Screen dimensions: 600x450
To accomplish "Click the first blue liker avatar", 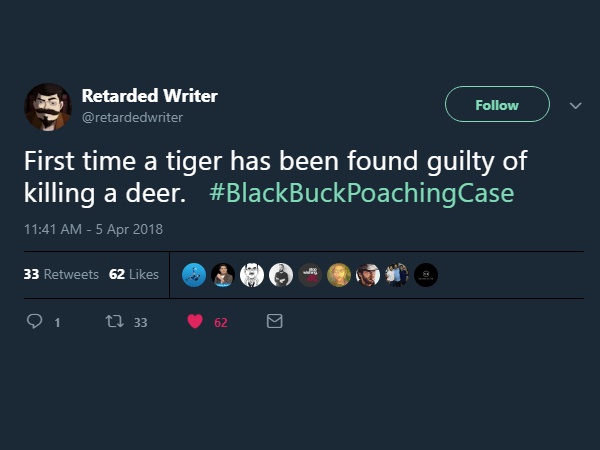I will coord(195,275).
